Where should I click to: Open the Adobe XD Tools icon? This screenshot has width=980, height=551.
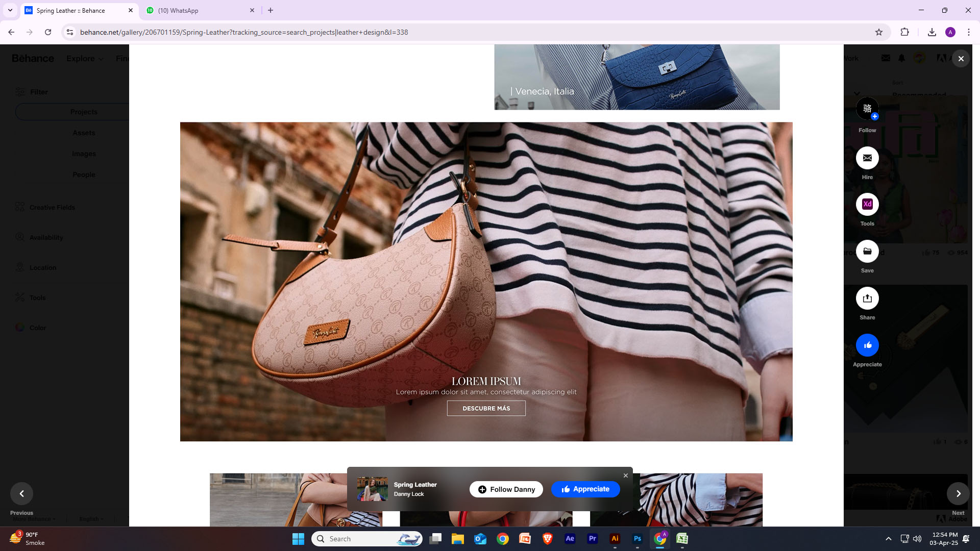[867, 205]
